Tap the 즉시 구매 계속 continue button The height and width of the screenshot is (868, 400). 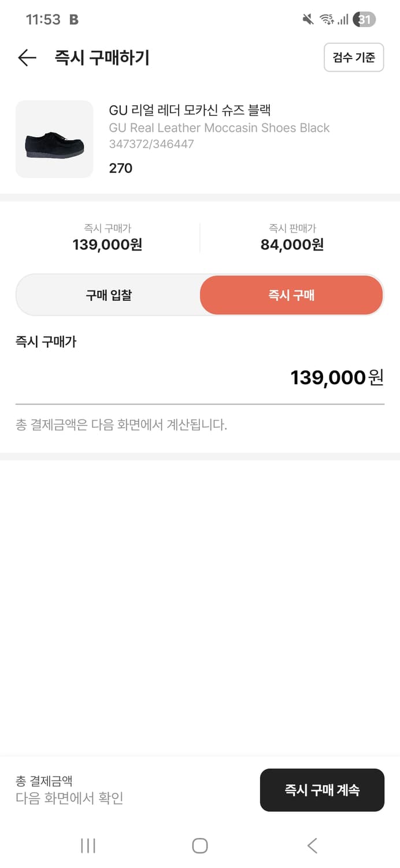click(x=322, y=789)
